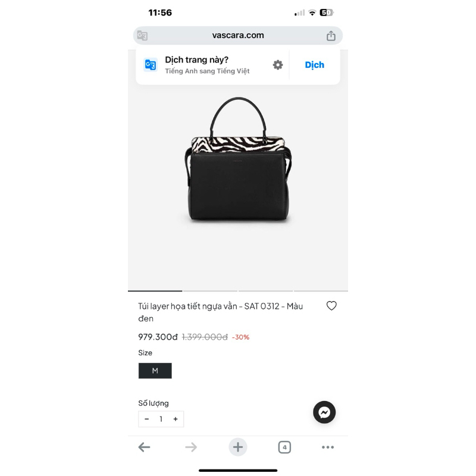This screenshot has height=476, width=476.
Task: Tap the translate icon in address bar
Action: 142,36
